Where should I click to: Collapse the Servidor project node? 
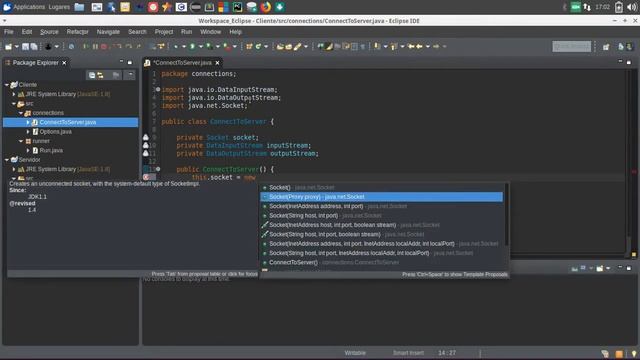click(x=7, y=160)
